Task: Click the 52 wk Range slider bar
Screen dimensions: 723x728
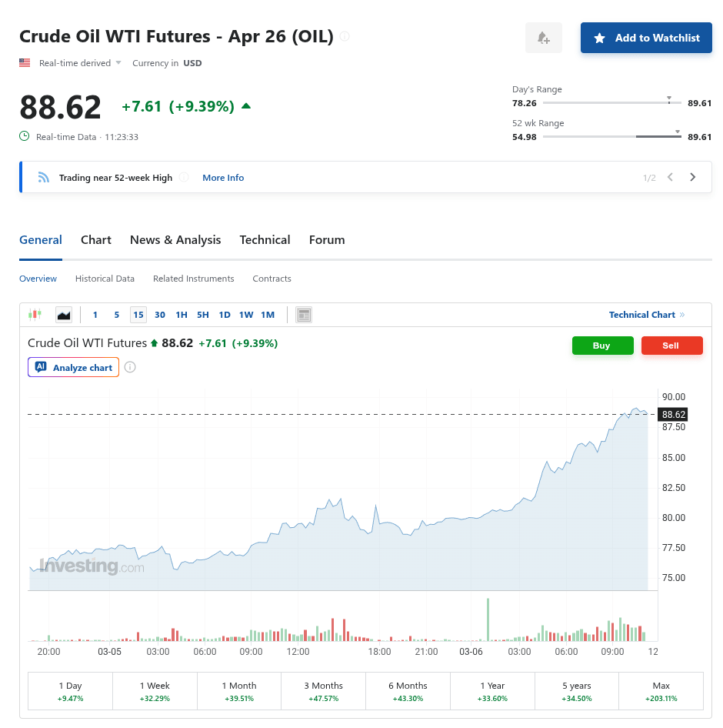Action: pos(612,136)
